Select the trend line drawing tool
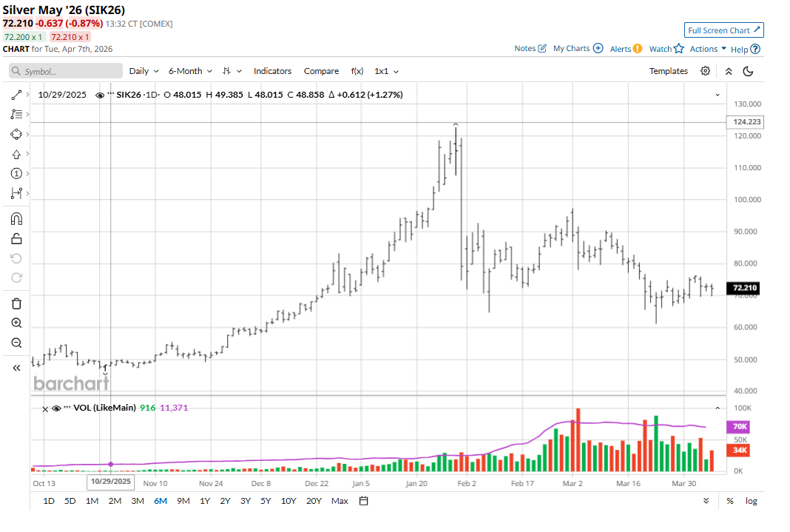This screenshot has height=532, width=790. (16, 95)
